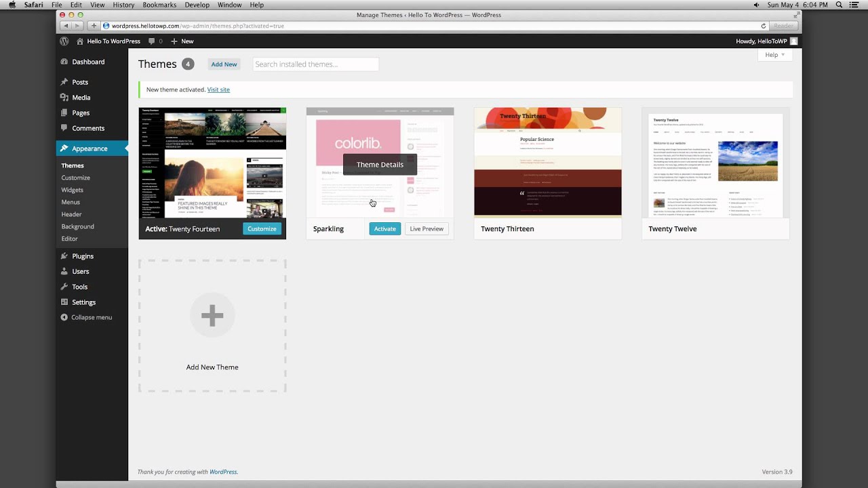Open Background under Appearance

(77, 226)
